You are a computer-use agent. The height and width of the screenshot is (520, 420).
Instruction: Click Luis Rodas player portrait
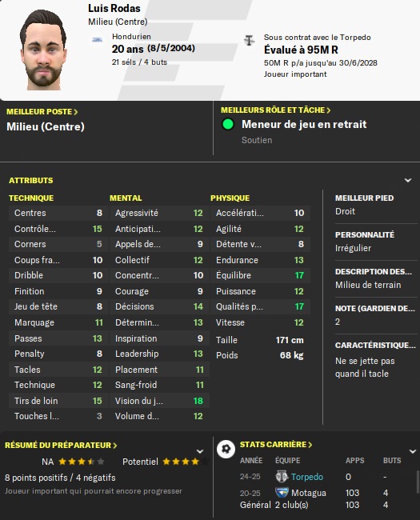[x=43, y=50]
